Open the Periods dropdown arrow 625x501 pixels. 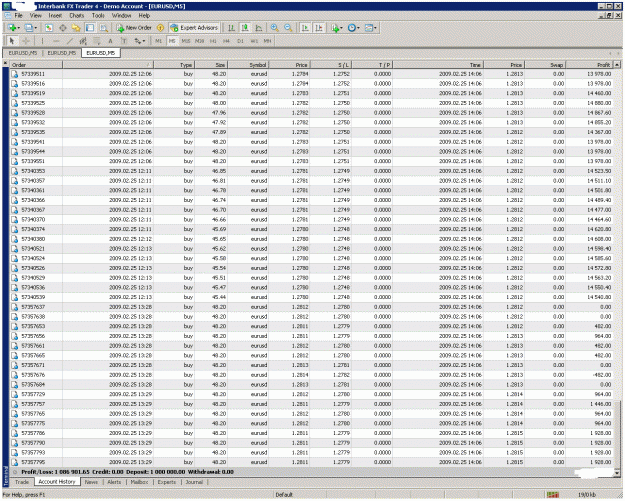[358, 28]
